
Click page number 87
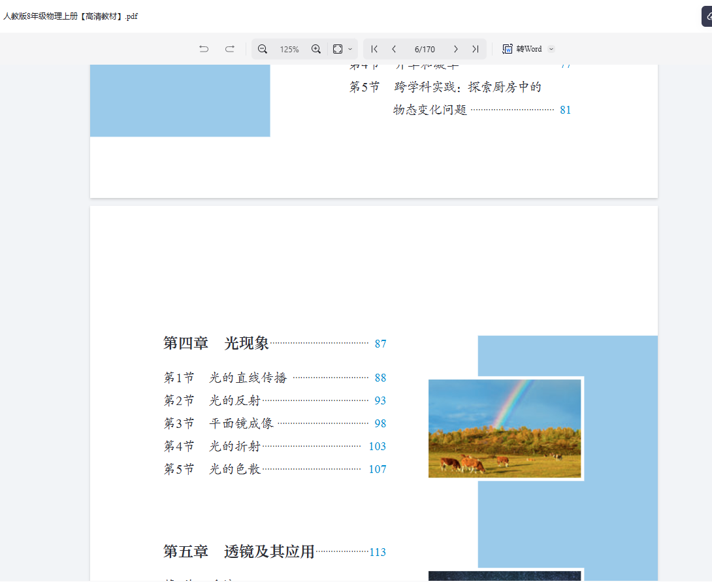pos(381,344)
